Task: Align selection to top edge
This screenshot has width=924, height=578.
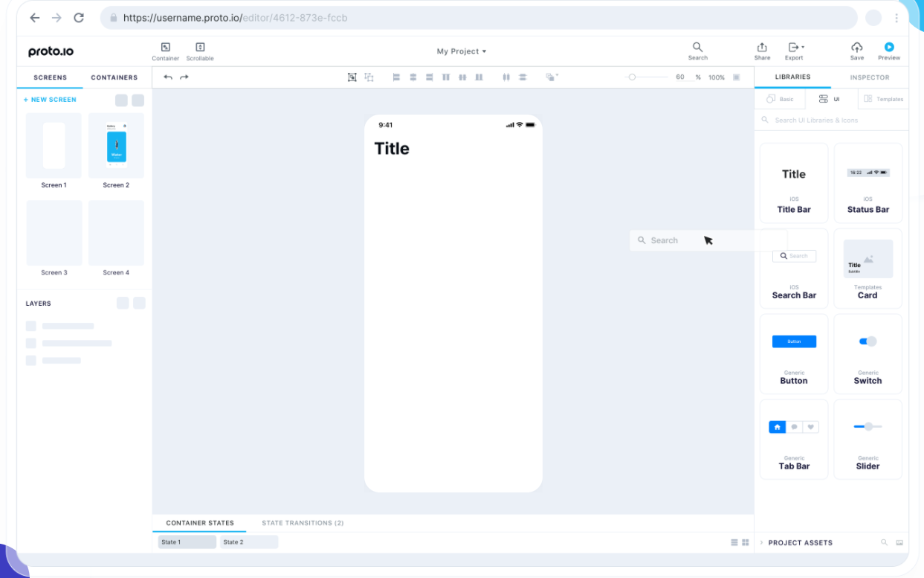Action: (446, 77)
